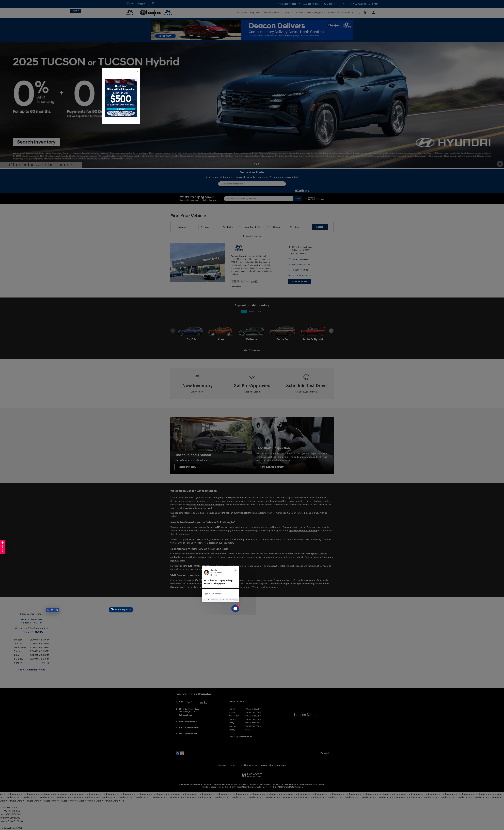Click the Santa Fe Hybrid vehicle thumbnail
The image size is (504, 830).
313,332
